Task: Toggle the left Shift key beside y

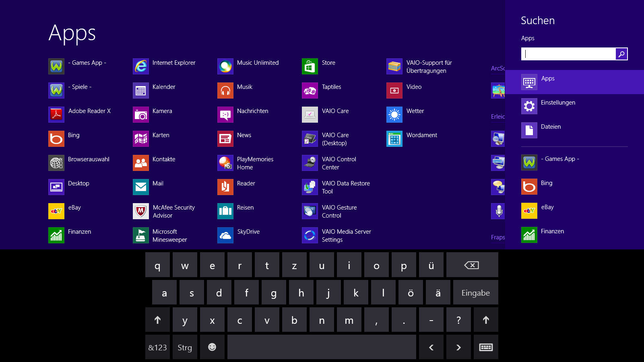Action: [158, 320]
